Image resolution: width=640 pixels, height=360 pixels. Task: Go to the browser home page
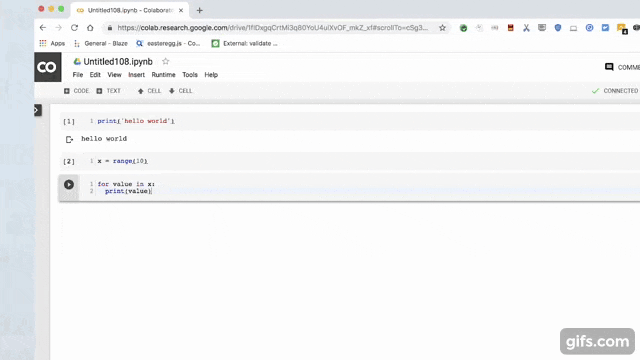[90, 28]
